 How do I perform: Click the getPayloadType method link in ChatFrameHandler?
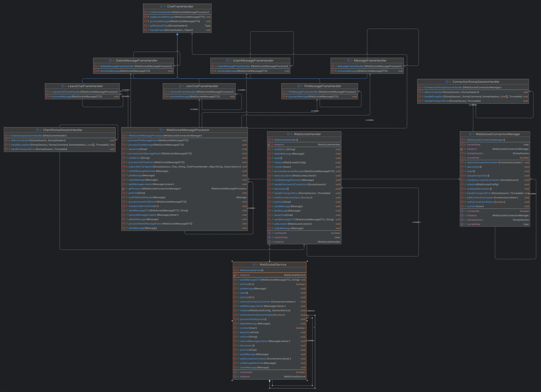(x=159, y=26)
